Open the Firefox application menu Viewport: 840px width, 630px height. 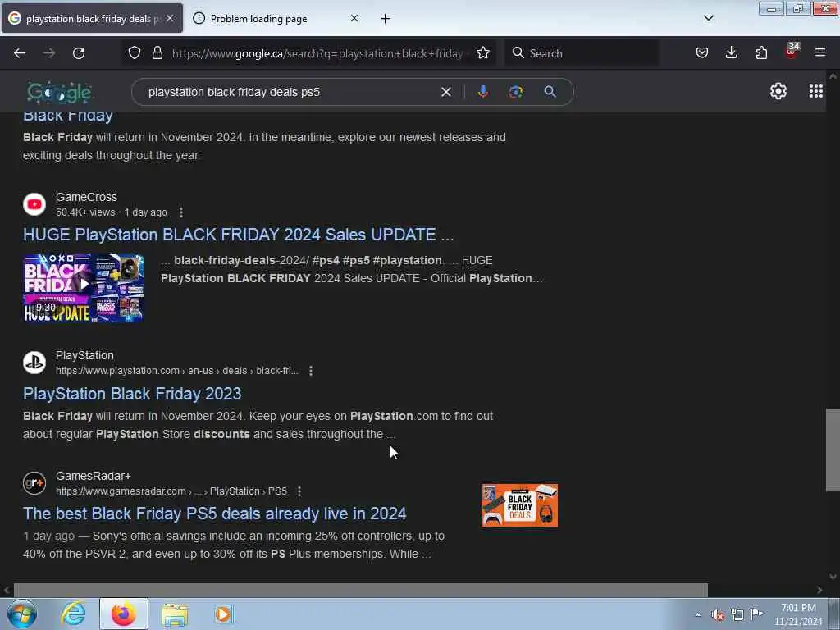[x=820, y=53]
